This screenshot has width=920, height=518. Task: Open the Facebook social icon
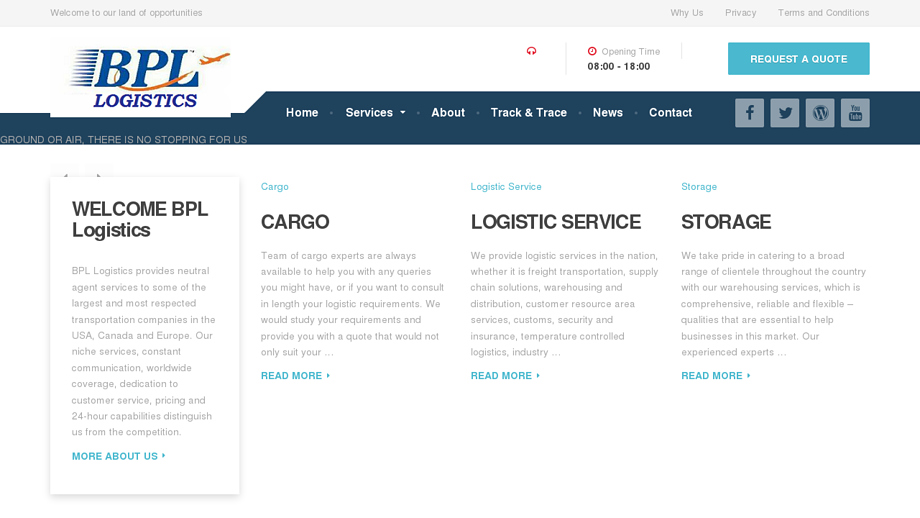point(749,113)
